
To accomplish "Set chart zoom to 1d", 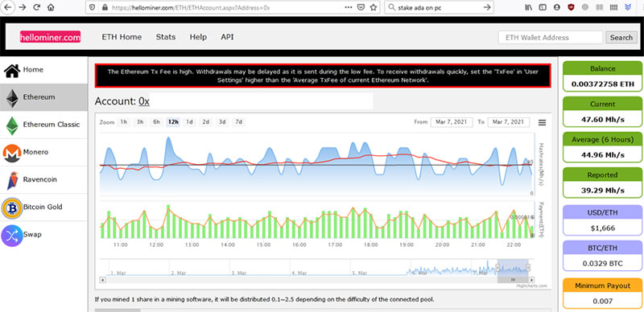I will coord(189,122).
